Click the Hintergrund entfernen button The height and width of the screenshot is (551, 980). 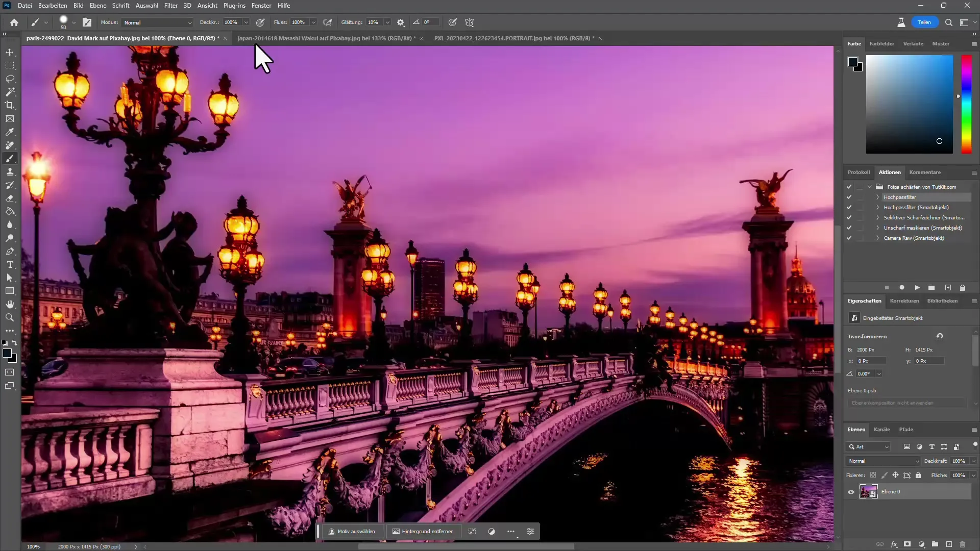[x=427, y=532]
